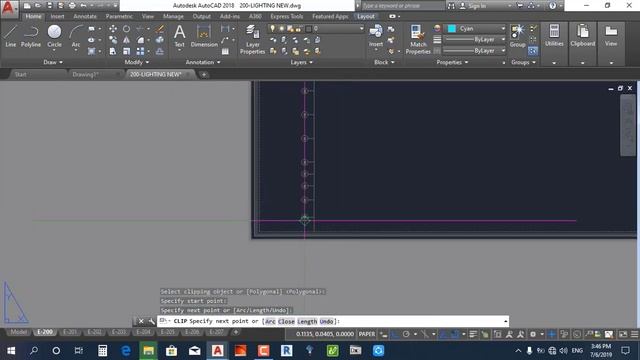
Task: Toggle PAPER space status bar button
Action: pyautogui.click(x=367, y=334)
